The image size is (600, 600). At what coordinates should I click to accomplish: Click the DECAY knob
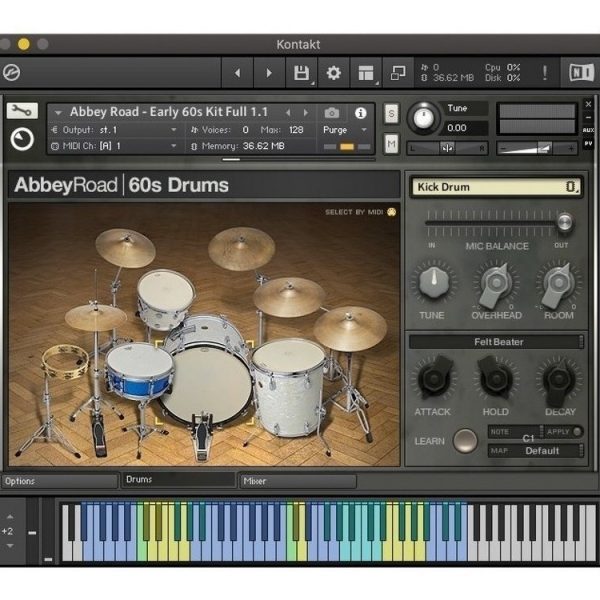pyautogui.click(x=559, y=381)
